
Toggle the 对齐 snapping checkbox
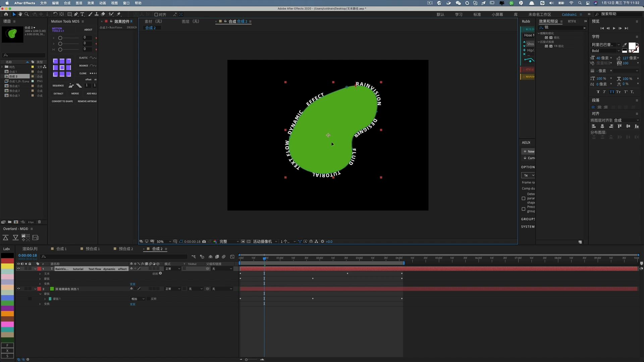click(156, 15)
